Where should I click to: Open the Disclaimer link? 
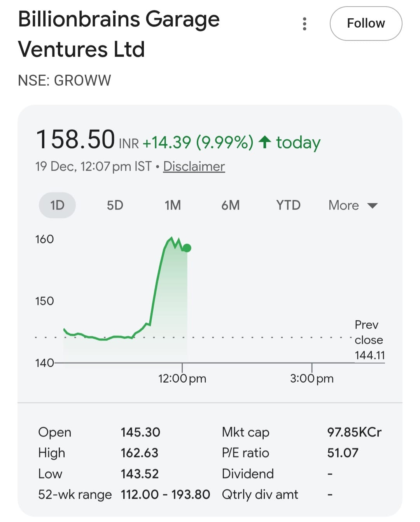[194, 166]
